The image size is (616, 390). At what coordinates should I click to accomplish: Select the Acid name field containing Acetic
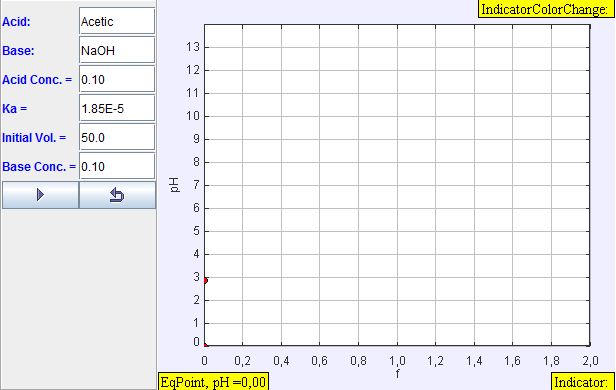(117, 21)
